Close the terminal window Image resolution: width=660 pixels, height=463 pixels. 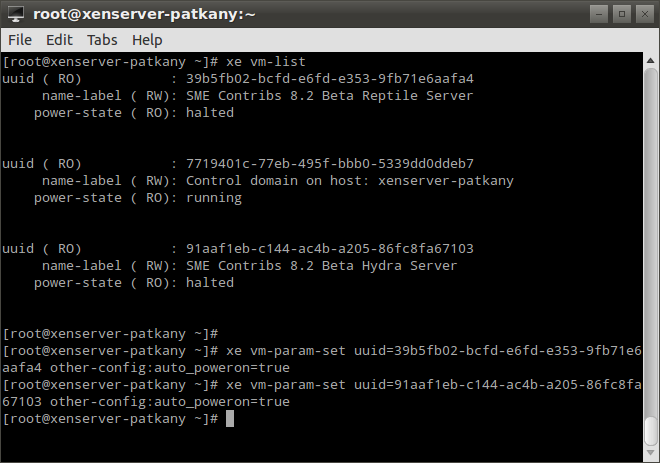coord(644,14)
